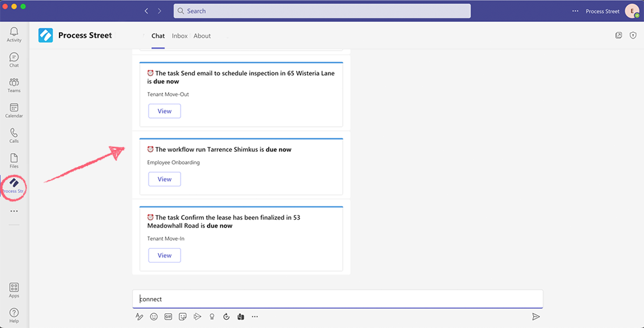The width and height of the screenshot is (644, 328).
Task: Click View on Tenant Move-In card
Action: [x=165, y=255]
